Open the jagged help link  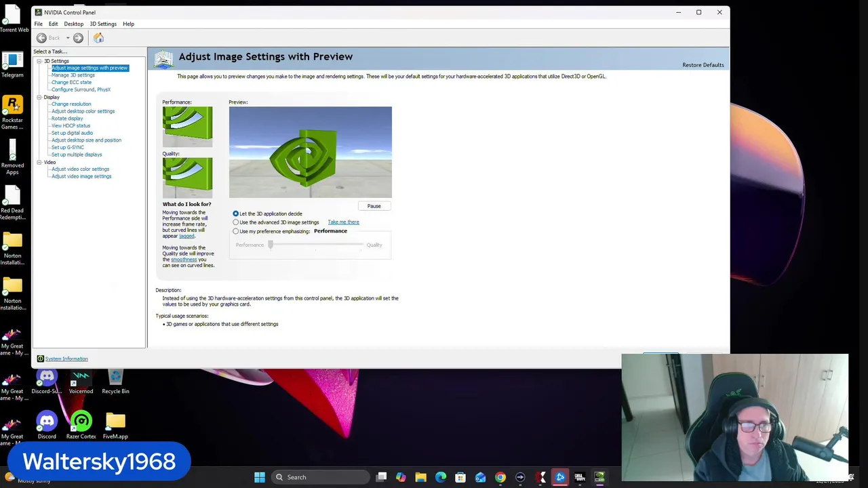[186, 236]
